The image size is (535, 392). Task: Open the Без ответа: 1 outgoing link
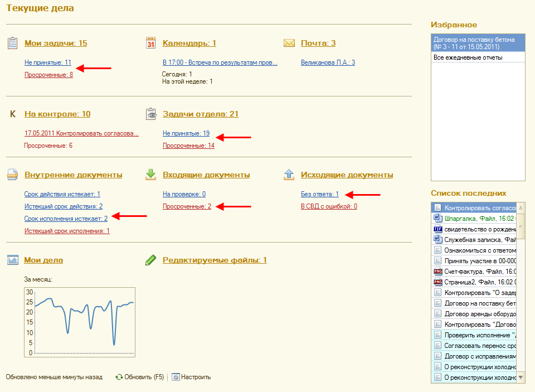click(319, 194)
